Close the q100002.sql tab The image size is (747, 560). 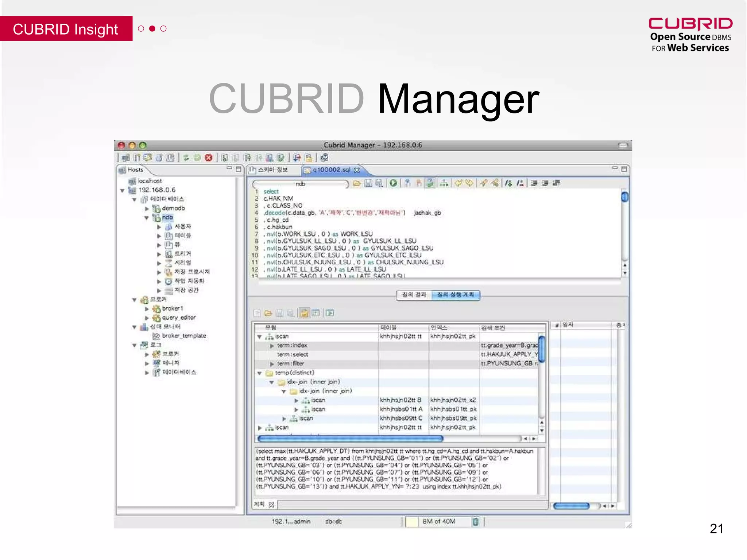coord(357,170)
